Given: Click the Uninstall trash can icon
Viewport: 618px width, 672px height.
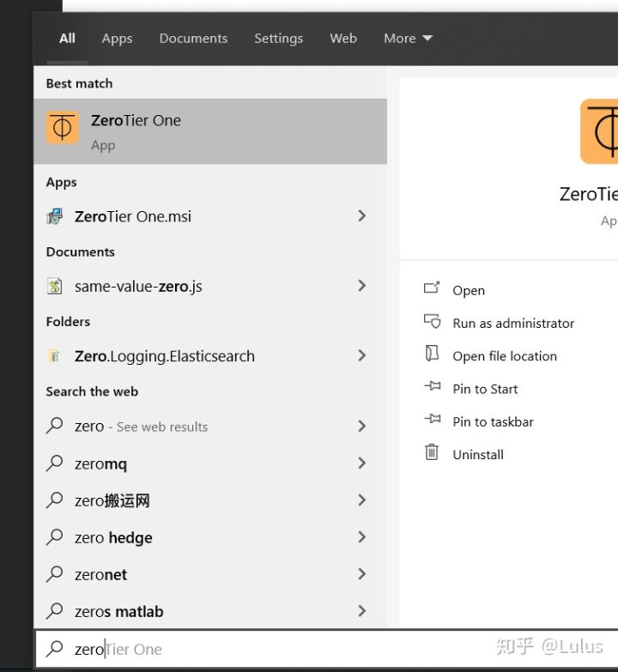Looking at the screenshot, I should 432,451.
